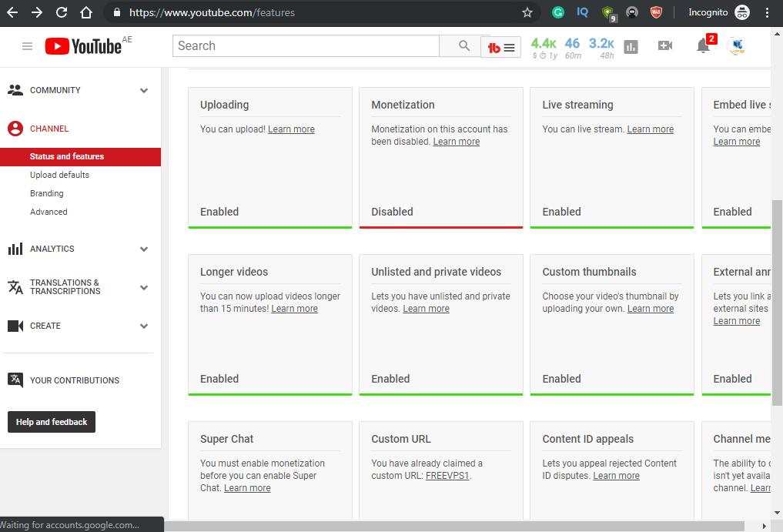The image size is (783, 532).
Task: Open Learn more in Live streaming card
Action: (650, 129)
